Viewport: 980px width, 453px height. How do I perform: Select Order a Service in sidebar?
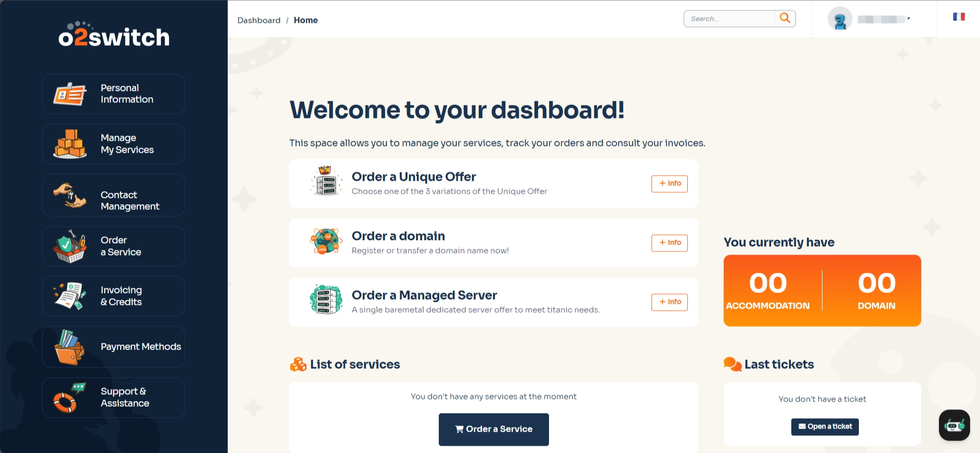(x=113, y=246)
